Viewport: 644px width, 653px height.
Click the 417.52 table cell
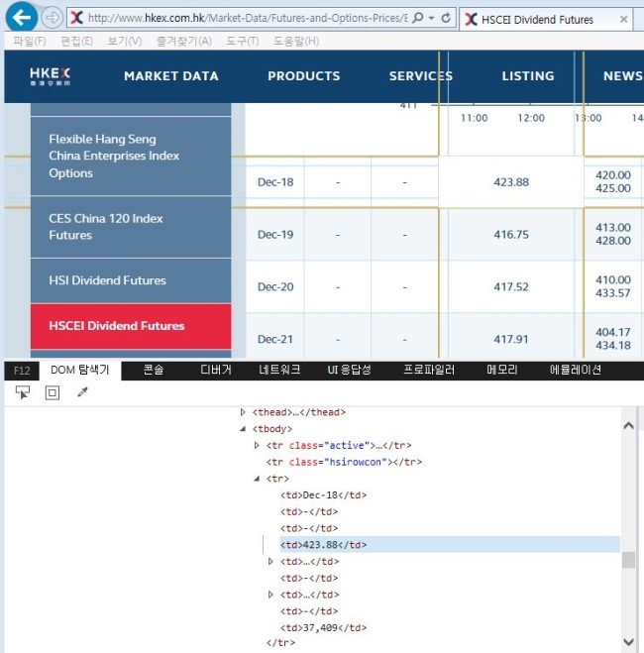click(511, 287)
